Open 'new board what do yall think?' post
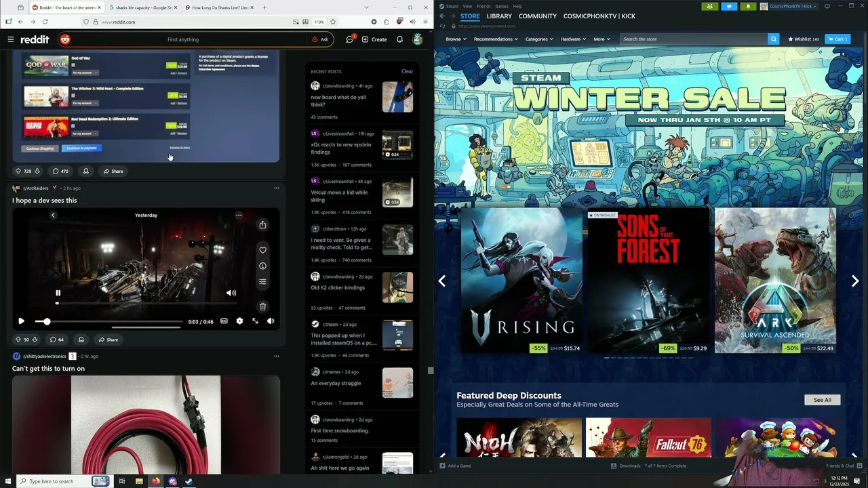The image size is (868, 488). [338, 101]
